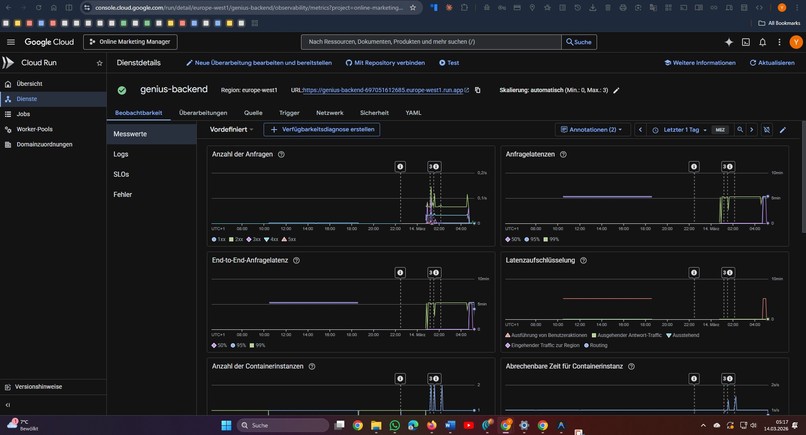Switch to the Netzwerk tab
The height and width of the screenshot is (435, 806).
tap(329, 113)
